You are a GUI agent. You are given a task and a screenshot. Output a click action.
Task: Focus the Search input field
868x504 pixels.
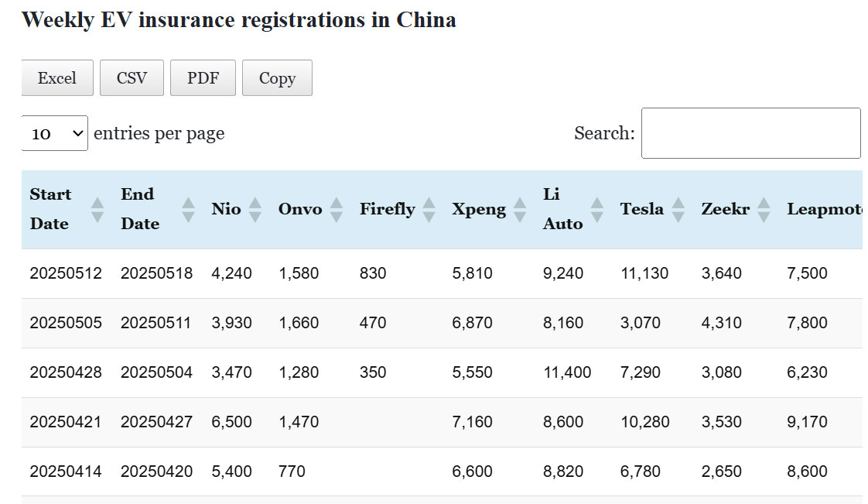coord(750,133)
